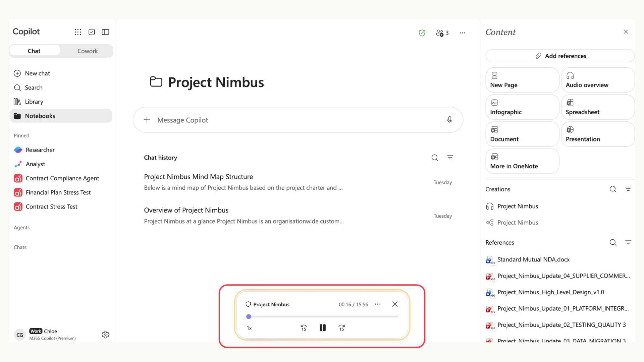Click the audio progress slider track

click(322, 316)
